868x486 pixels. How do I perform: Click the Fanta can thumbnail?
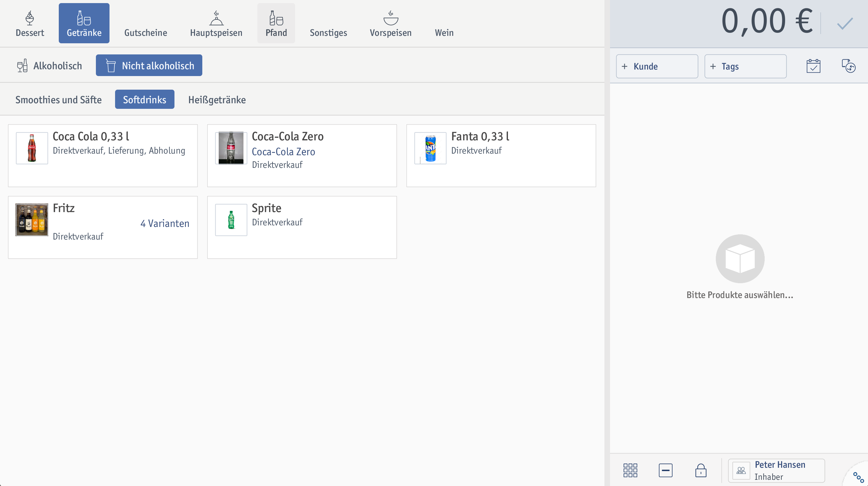pos(430,148)
